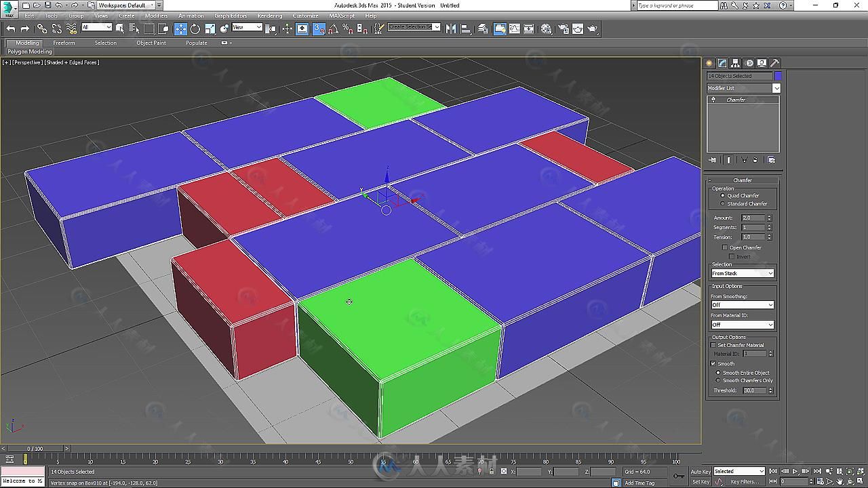868x488 pixels.
Task: Toggle the Chamfer modifier lightbulb icon
Action: click(x=713, y=100)
